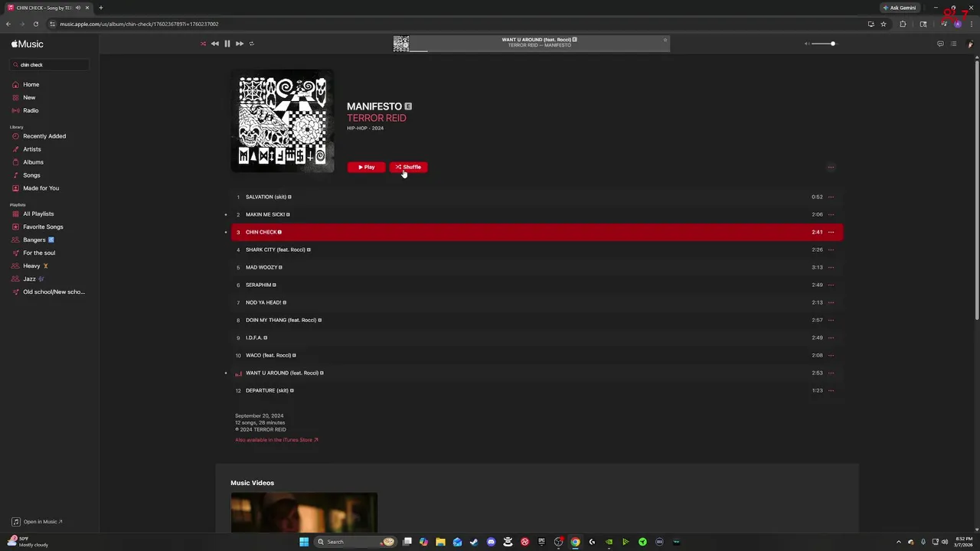Screen dimensions: 980x551
Task: Click Also available in iTunes Store link
Action: coord(276,440)
